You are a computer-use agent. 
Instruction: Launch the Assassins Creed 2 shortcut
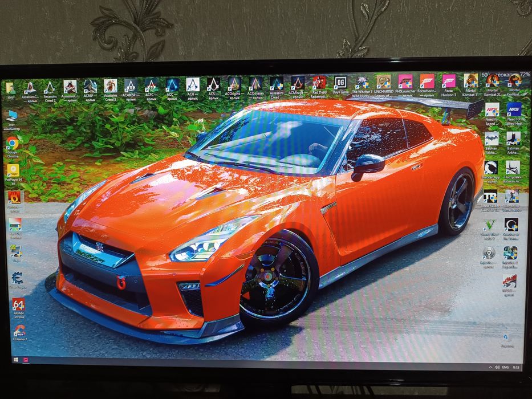pos(50,91)
